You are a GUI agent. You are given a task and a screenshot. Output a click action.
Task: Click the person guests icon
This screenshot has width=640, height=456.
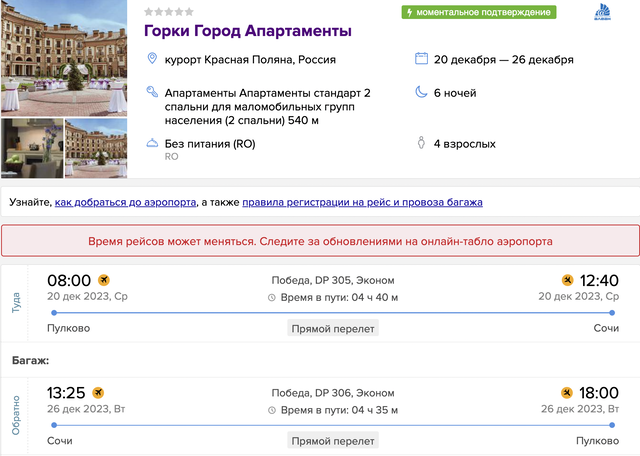pos(421,143)
